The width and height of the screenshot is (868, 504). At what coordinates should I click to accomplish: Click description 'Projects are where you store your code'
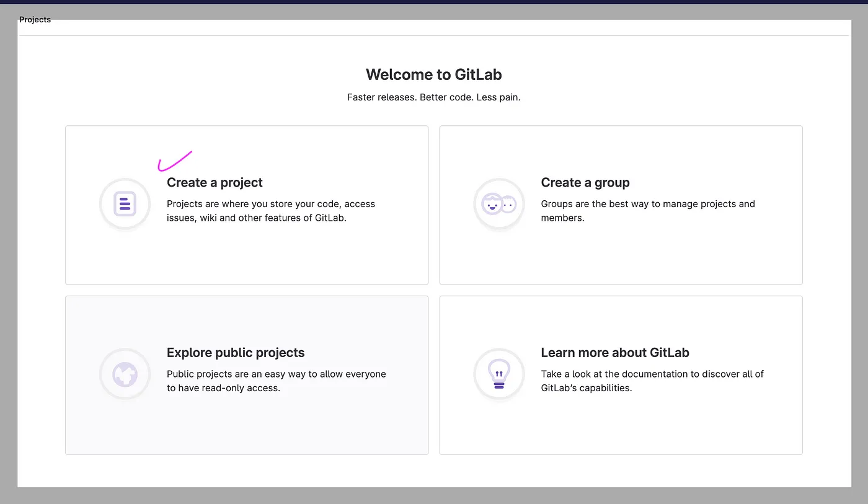(271, 211)
